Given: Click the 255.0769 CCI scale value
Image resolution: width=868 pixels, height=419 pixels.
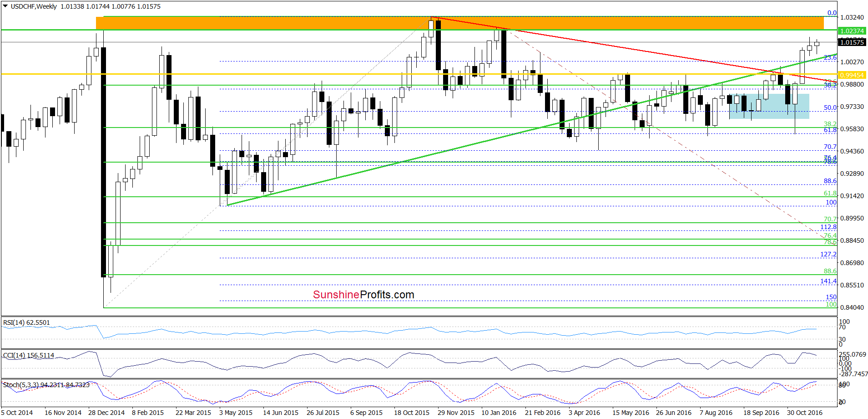Looking at the screenshot, I should click(853, 354).
